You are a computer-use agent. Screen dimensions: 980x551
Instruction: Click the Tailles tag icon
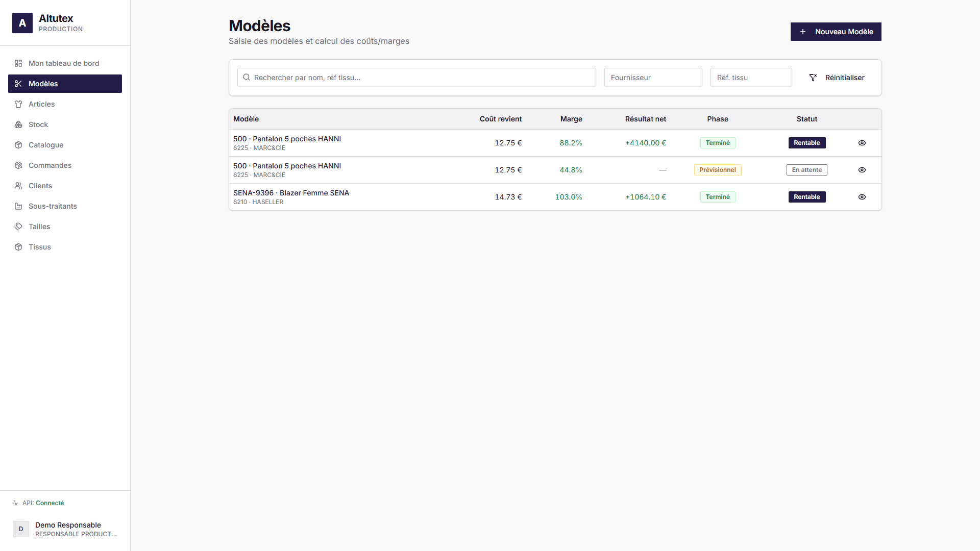(x=18, y=227)
